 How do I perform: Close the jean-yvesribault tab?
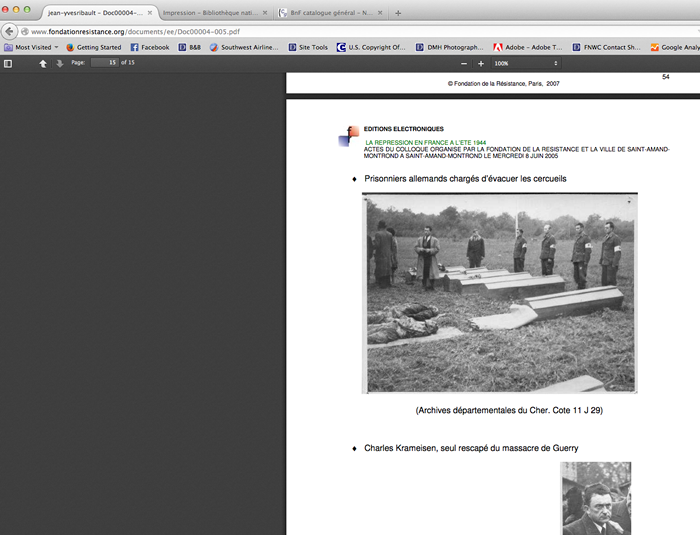tap(149, 13)
